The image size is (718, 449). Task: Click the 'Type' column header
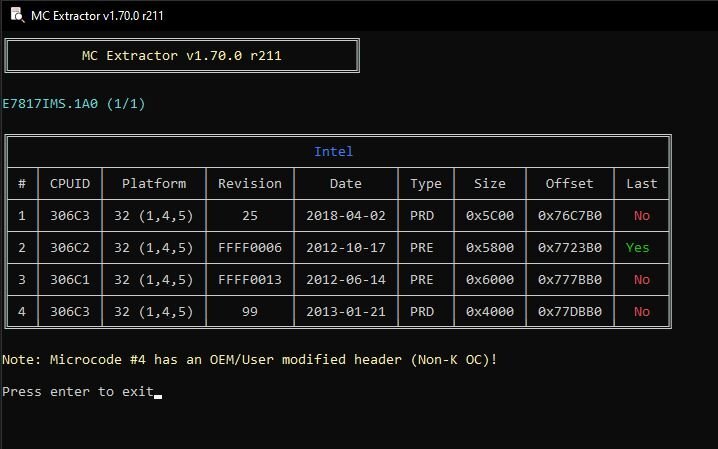pos(426,184)
